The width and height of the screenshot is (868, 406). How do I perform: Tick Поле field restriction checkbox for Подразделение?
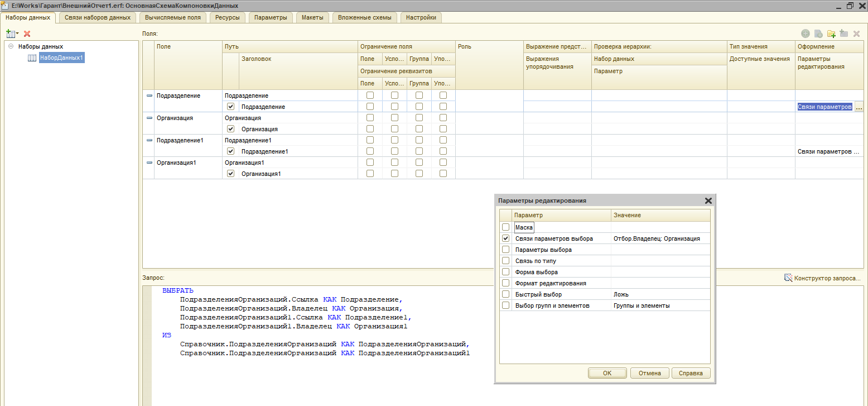tap(370, 95)
